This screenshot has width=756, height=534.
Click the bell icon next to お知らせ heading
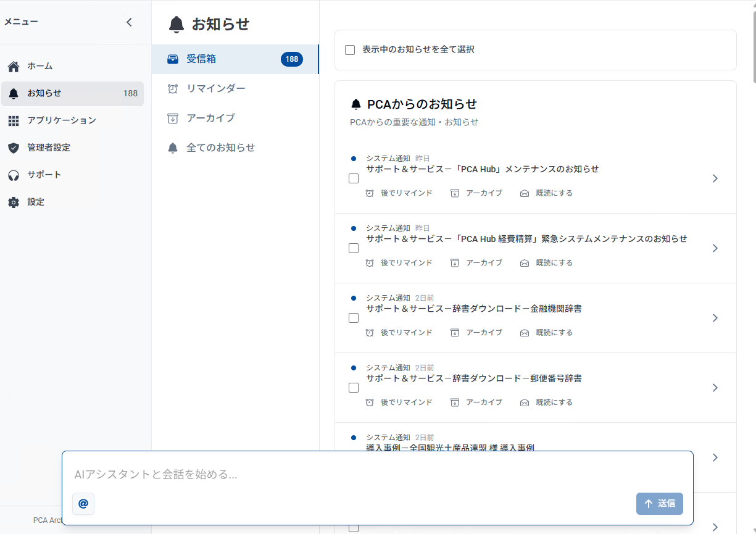[177, 24]
